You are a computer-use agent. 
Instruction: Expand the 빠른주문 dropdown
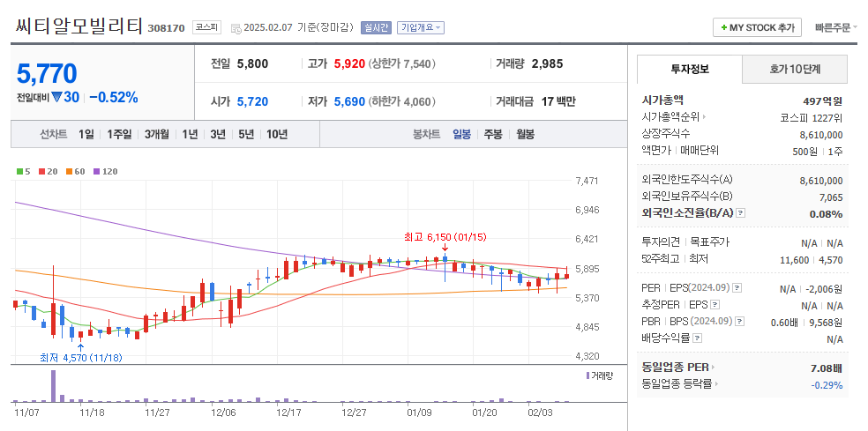(x=835, y=27)
